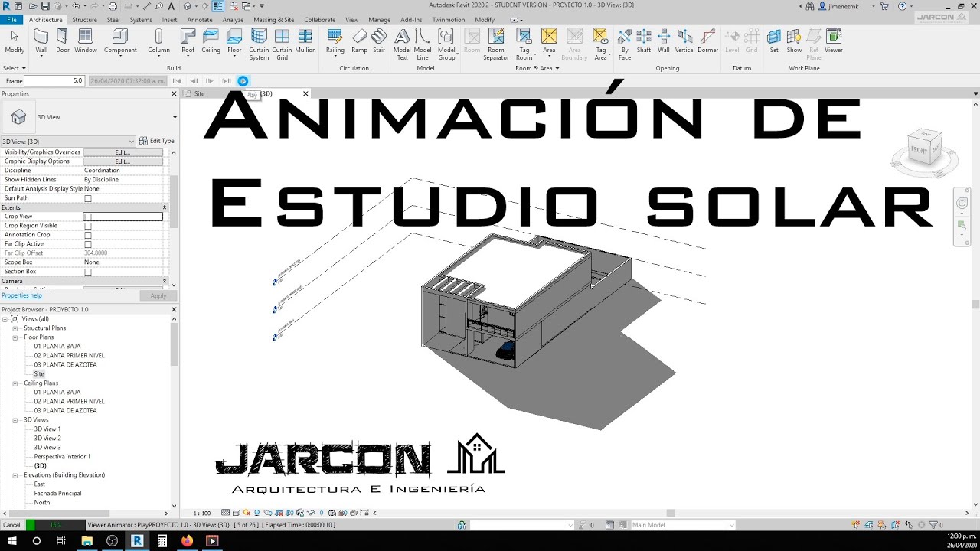Click the Modify tool

(x=15, y=41)
